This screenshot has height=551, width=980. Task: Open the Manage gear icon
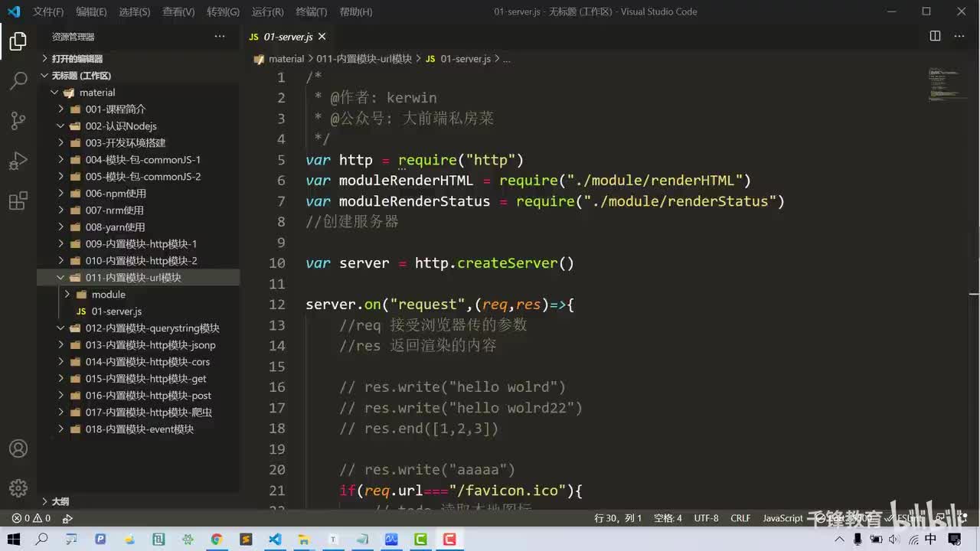tap(18, 487)
